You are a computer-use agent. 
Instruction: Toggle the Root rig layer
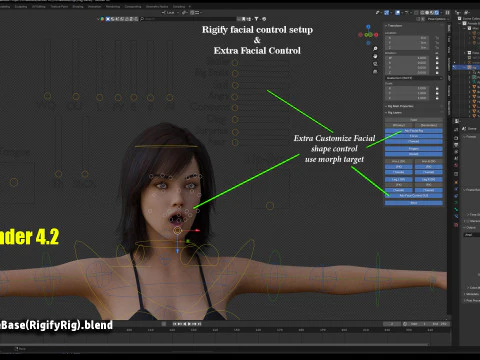point(414,203)
